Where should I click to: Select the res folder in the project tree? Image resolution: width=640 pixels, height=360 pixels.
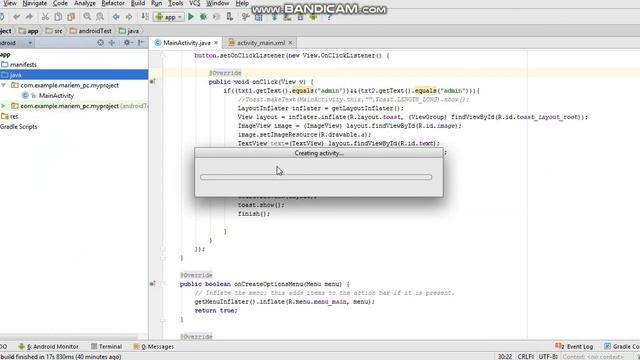(x=10, y=116)
